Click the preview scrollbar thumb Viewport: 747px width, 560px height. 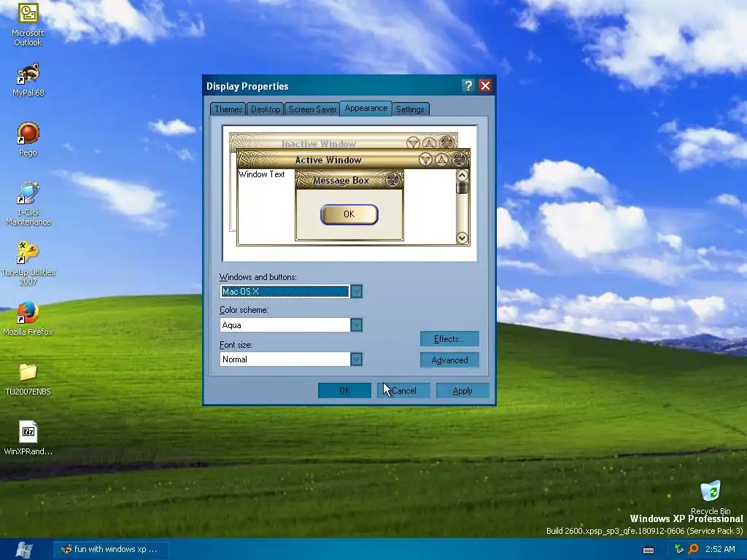coord(462,187)
